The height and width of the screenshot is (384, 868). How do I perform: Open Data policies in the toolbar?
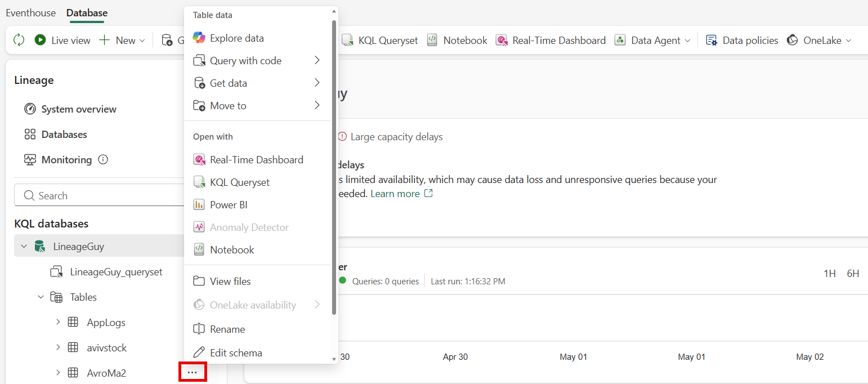click(x=742, y=40)
